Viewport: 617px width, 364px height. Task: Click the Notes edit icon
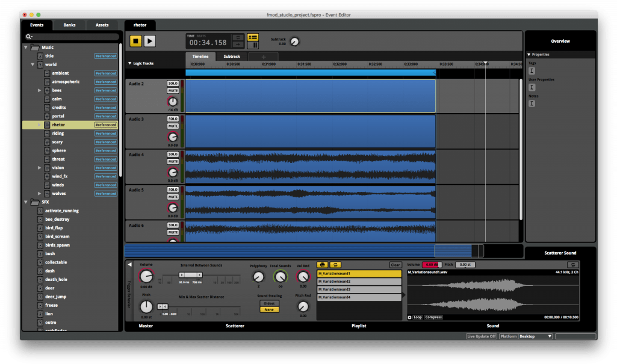click(x=532, y=103)
